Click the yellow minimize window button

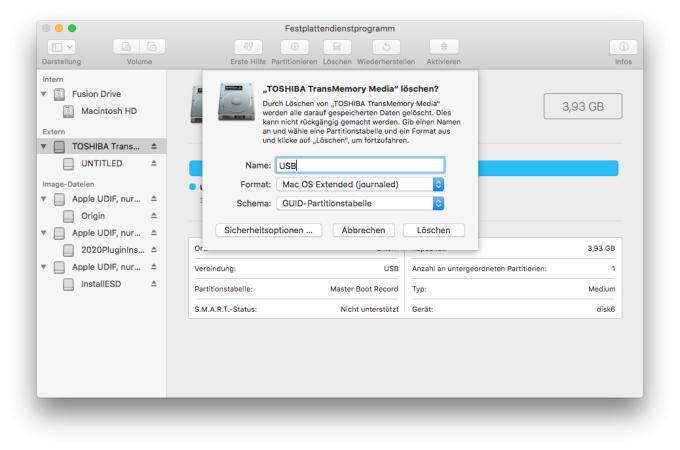pos(59,28)
